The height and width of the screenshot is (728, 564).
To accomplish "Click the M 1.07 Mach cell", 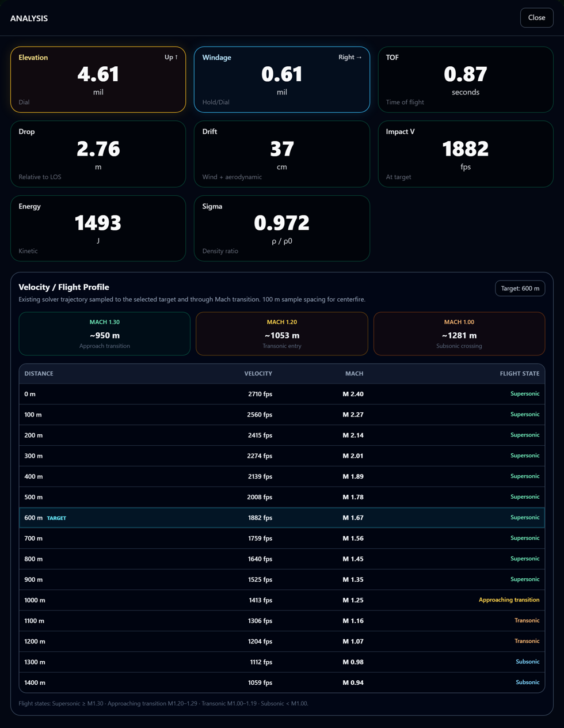I will pos(353,642).
